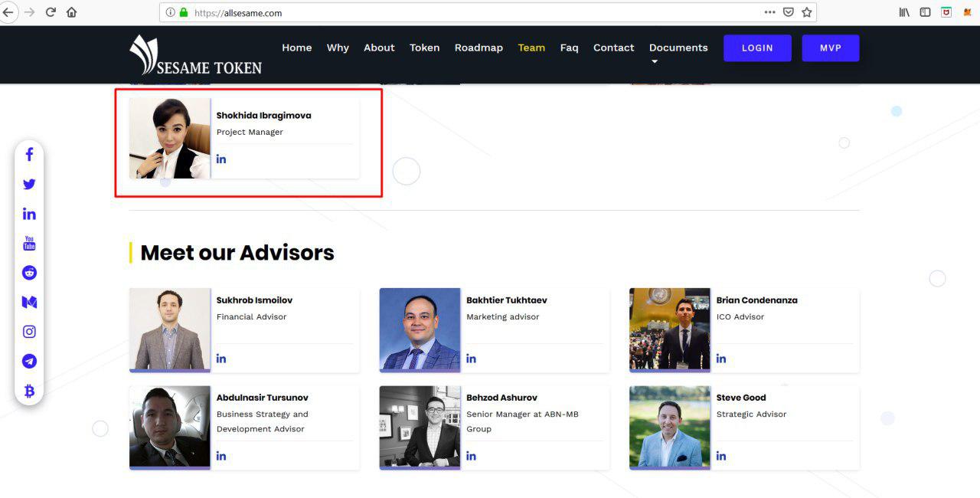Go to the Home nav item
This screenshot has width=980, height=498.
(297, 48)
